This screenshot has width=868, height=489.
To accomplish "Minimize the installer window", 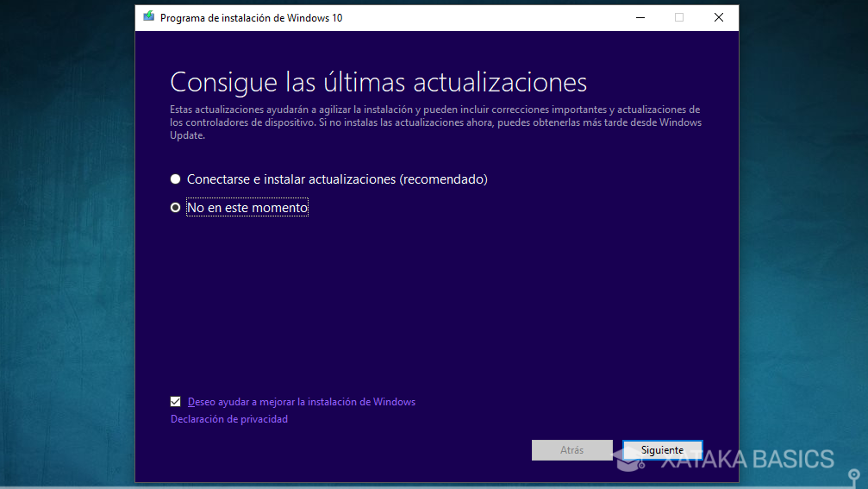I will pos(640,18).
